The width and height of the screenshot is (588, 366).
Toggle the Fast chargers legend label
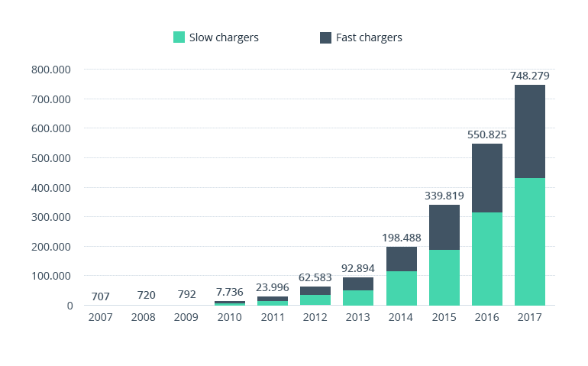pos(369,37)
